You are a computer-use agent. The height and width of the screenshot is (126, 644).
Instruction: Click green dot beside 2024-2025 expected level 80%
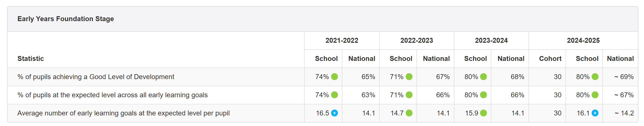pos(595,95)
